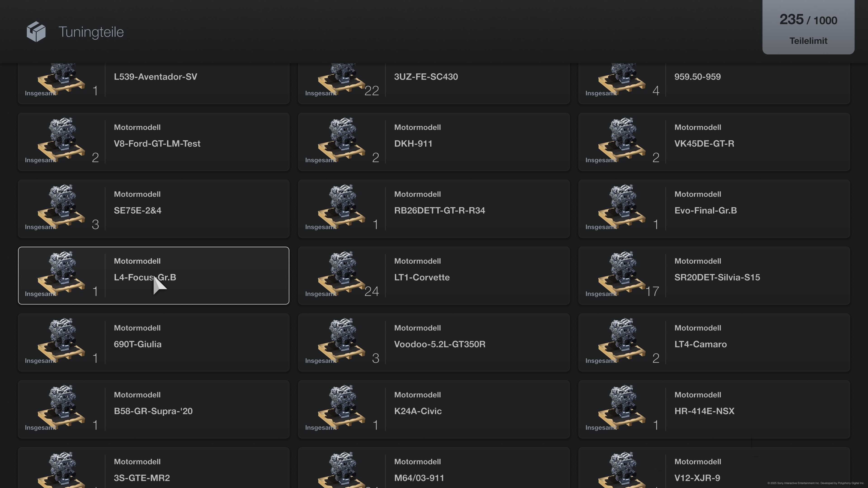The height and width of the screenshot is (488, 868).
Task: Select the B58-GR-Supra-'20 engine card
Action: click(153, 410)
